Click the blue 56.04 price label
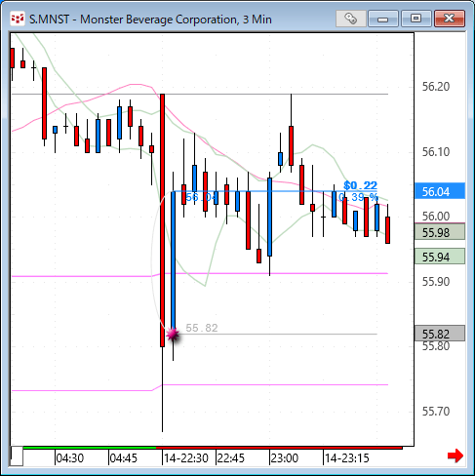The width and height of the screenshot is (475, 476). 440,191
